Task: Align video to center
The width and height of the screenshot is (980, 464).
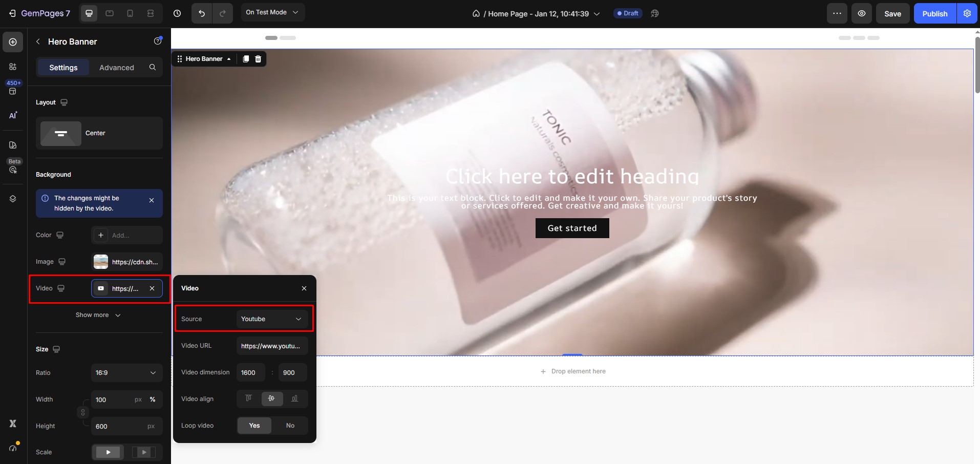Action: click(x=272, y=398)
